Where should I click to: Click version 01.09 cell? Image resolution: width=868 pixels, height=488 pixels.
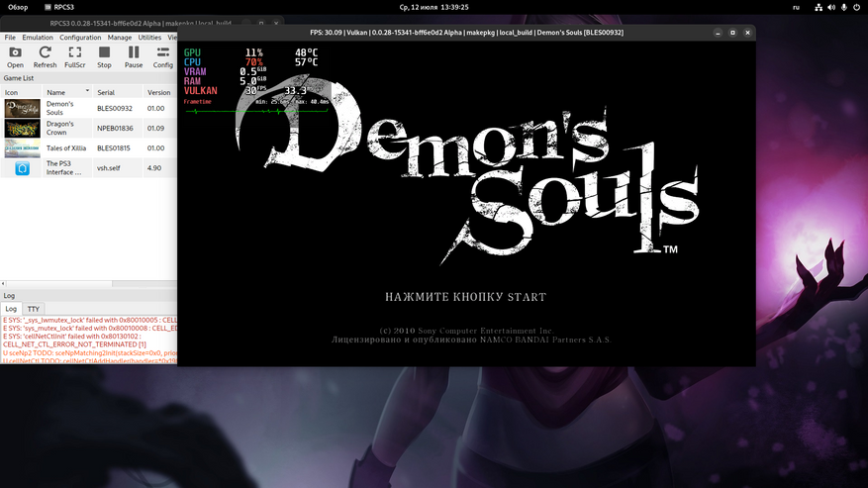tap(159, 128)
